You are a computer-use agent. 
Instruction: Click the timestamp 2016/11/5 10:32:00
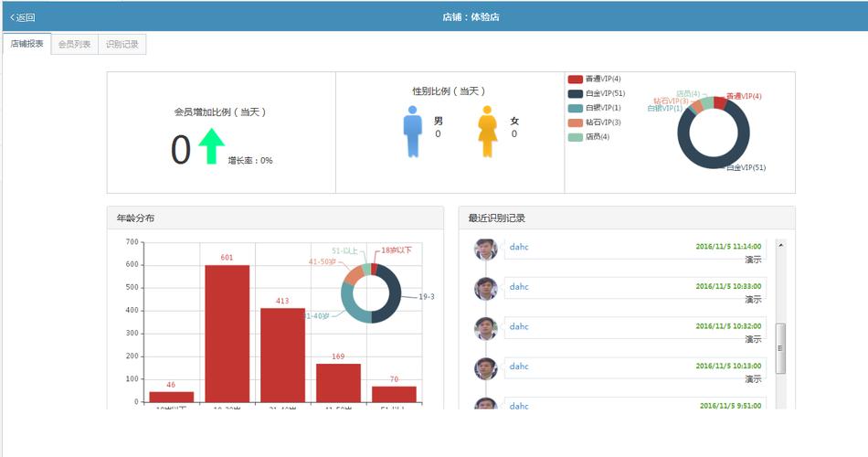(x=728, y=326)
